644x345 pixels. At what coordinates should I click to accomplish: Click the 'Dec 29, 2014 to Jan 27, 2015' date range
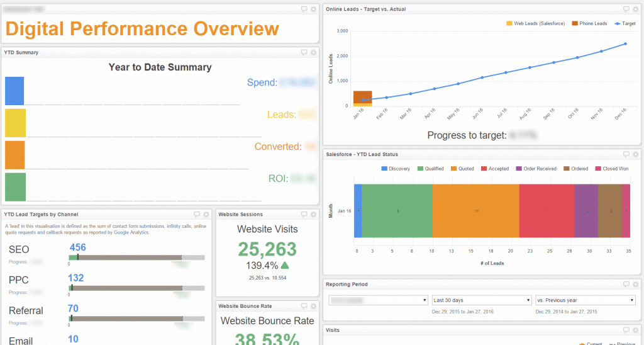click(567, 312)
